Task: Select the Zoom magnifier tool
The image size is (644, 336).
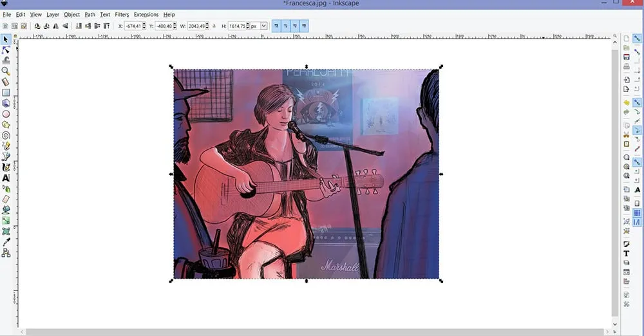Action: point(6,71)
